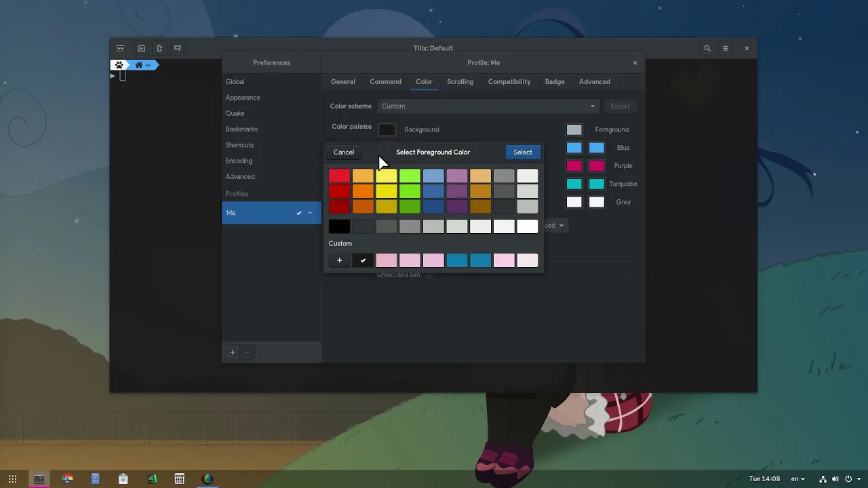Cancel the Select Foreground Color dialog
Image resolution: width=868 pixels, height=488 pixels.
tap(343, 152)
